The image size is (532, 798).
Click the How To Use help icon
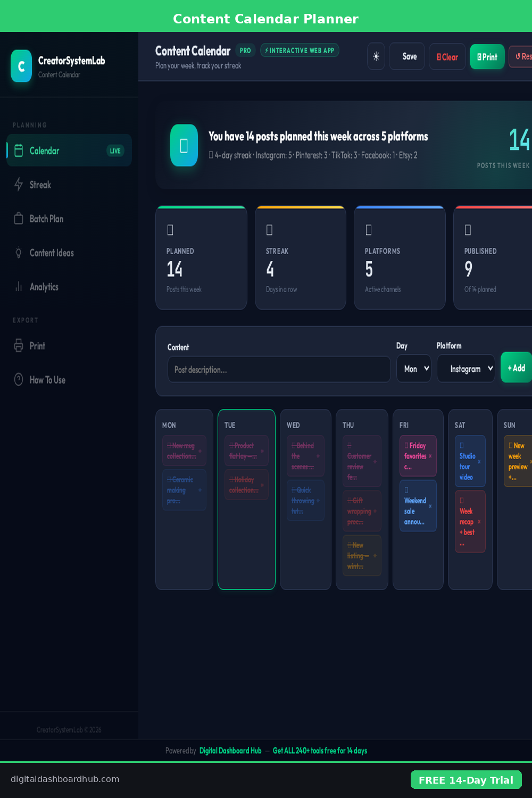tap(19, 380)
